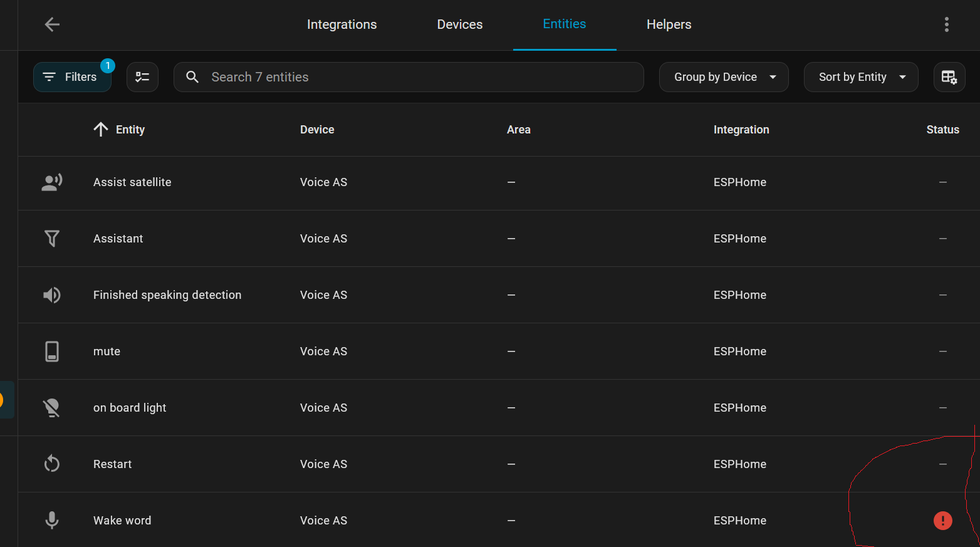Switch to the Integrations tab
The image size is (980, 547).
click(341, 24)
